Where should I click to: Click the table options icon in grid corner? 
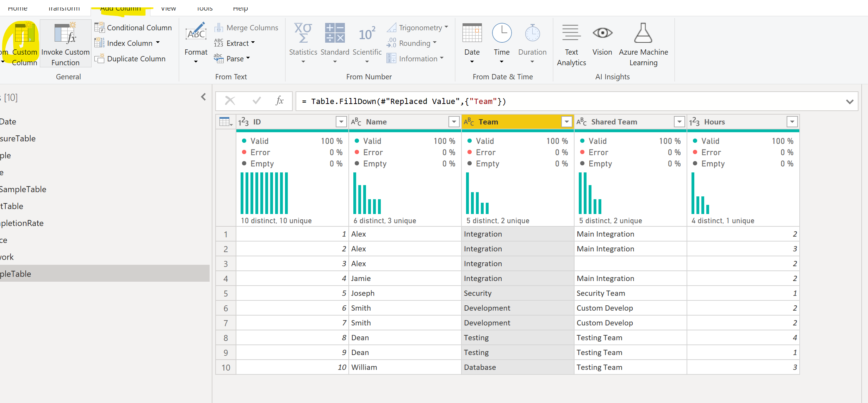[x=226, y=122]
